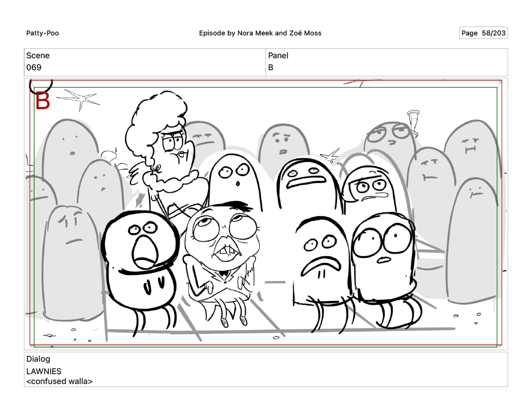532x411 pixels.
Task: Click the Panel label heading
Action: [278, 56]
